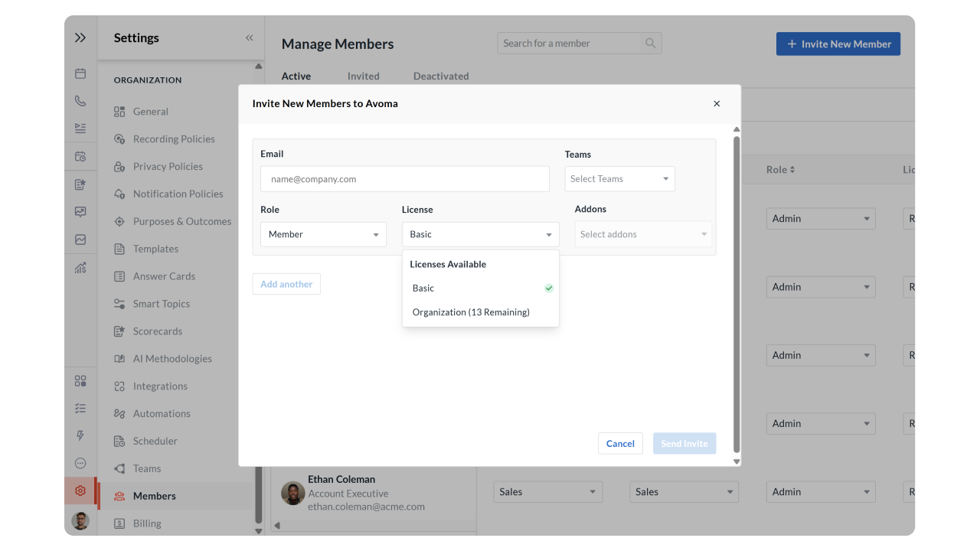This screenshot has width=980, height=551.
Task: Switch to the Active tab
Action: click(x=296, y=76)
